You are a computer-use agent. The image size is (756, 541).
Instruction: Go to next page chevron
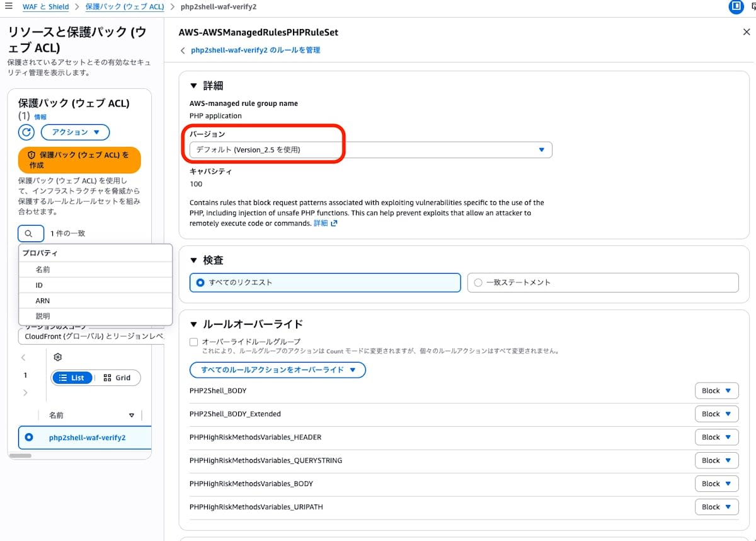point(25,393)
